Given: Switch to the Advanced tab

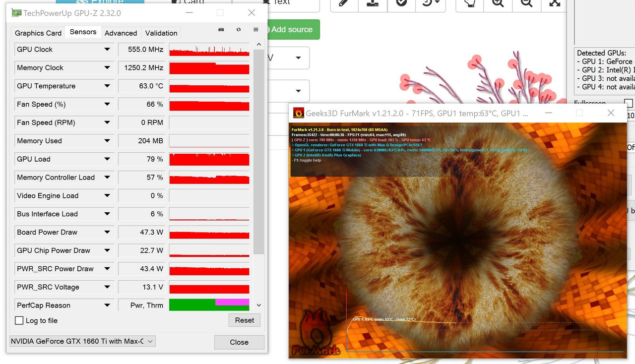Looking at the screenshot, I should pos(121,33).
